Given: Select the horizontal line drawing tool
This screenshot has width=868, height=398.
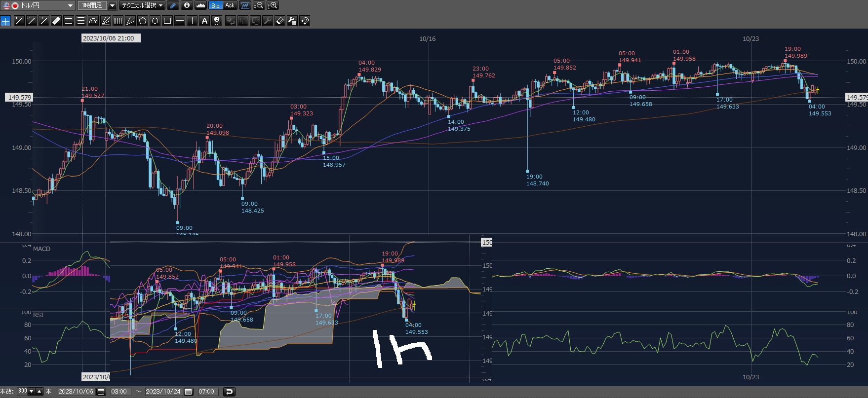Looking at the screenshot, I should [x=180, y=21].
